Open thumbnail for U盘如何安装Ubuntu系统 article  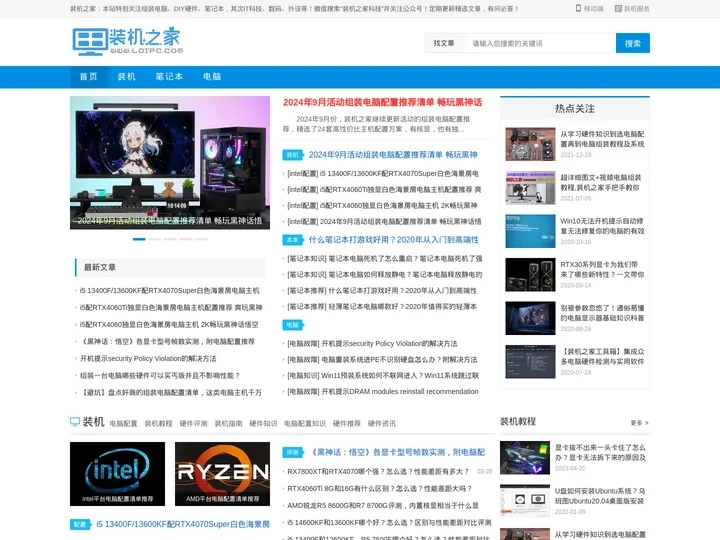tap(525, 501)
